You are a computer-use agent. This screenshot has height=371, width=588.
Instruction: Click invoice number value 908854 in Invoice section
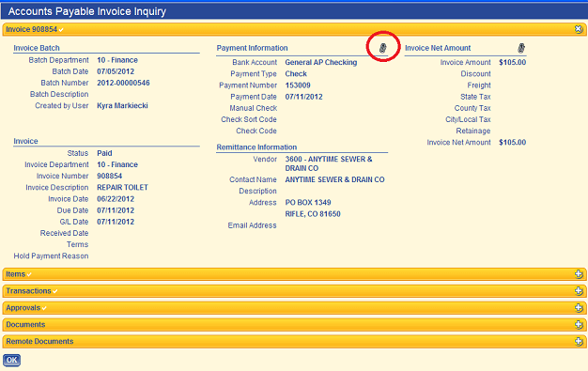click(110, 176)
